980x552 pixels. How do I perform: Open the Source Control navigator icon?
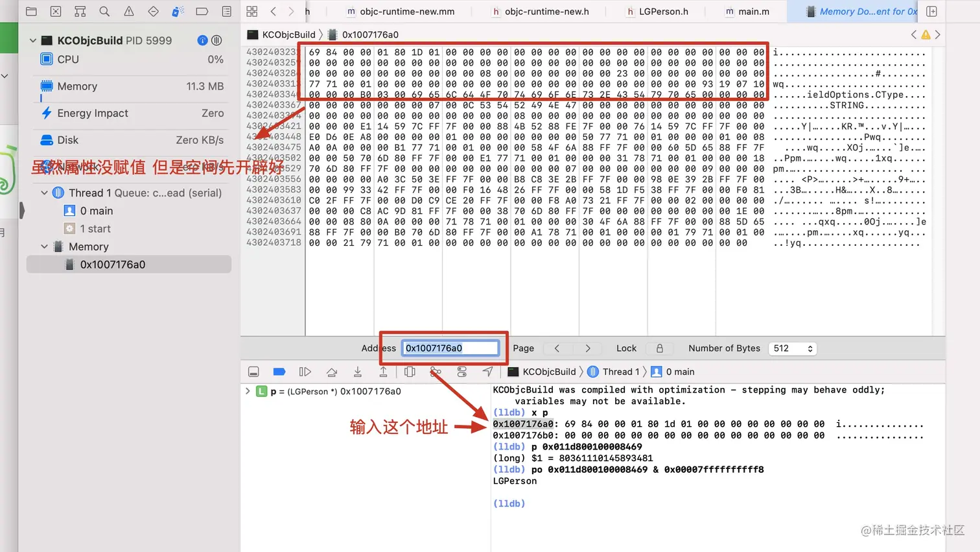pyautogui.click(x=56, y=11)
